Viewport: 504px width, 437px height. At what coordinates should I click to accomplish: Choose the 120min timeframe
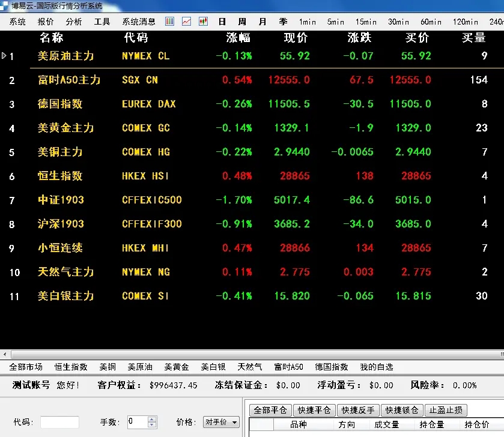click(x=466, y=22)
